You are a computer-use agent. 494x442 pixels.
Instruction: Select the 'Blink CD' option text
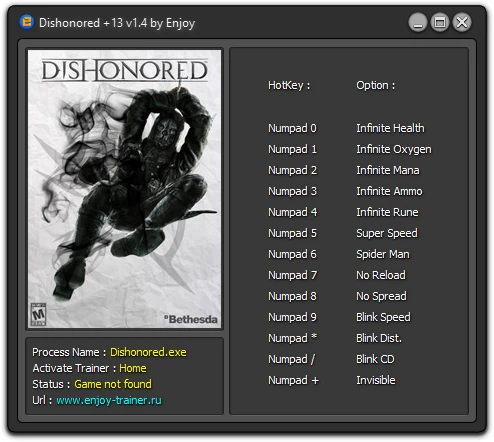(x=375, y=359)
